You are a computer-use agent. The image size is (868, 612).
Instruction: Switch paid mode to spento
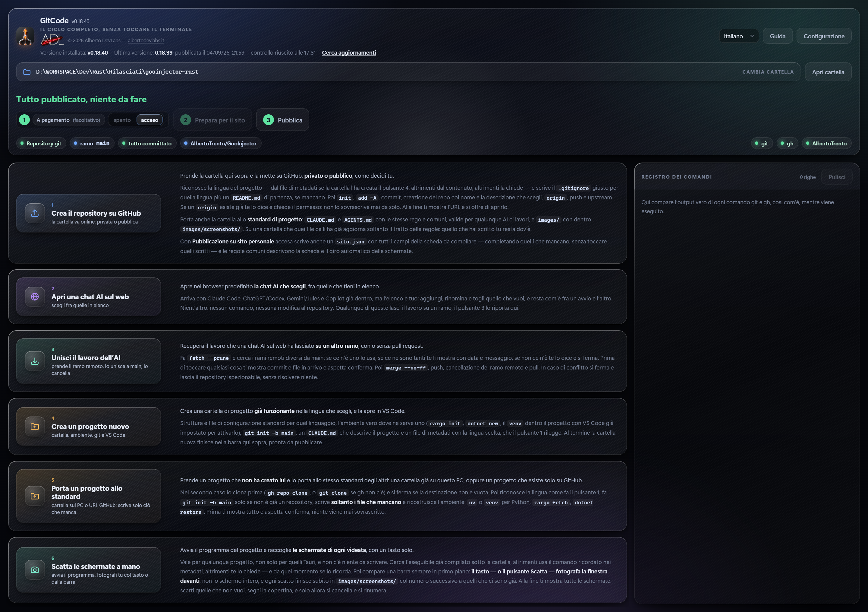[x=122, y=120]
